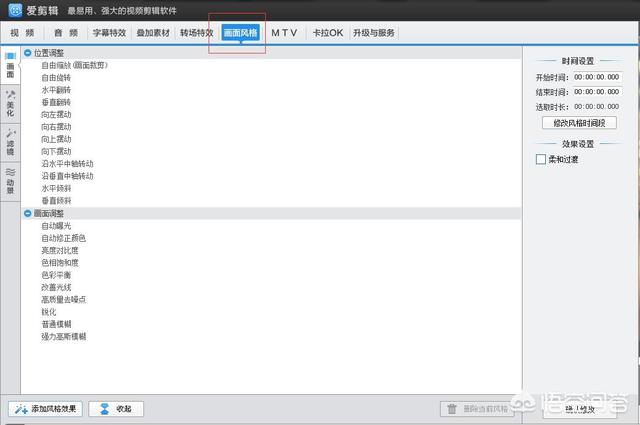Open the 动景 wave icon in sidebar
640x425 pixels.
click(x=10, y=171)
